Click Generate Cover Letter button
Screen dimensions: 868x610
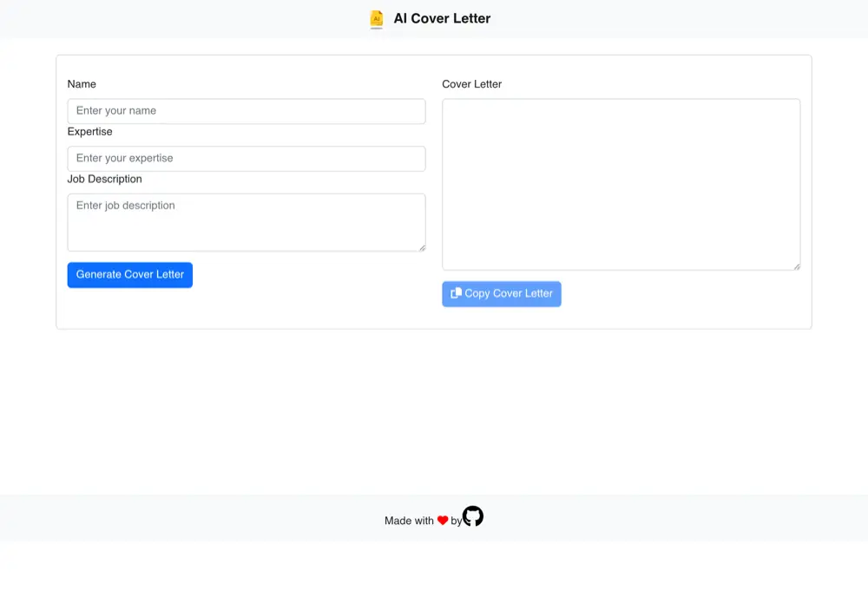[x=130, y=275]
